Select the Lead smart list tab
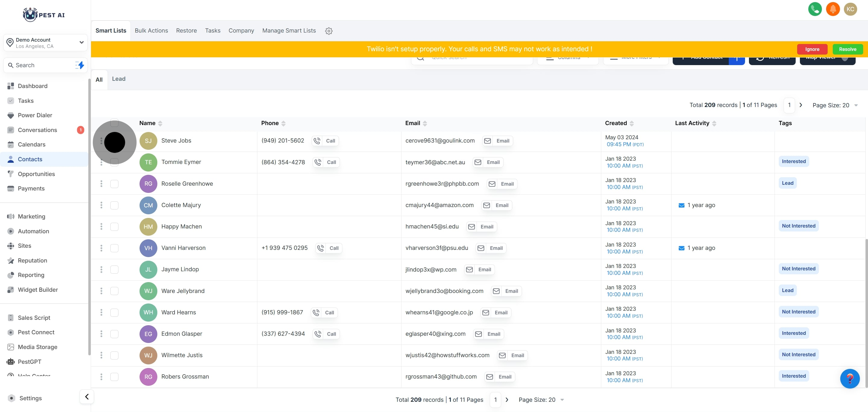The image size is (868, 412). pos(119,79)
